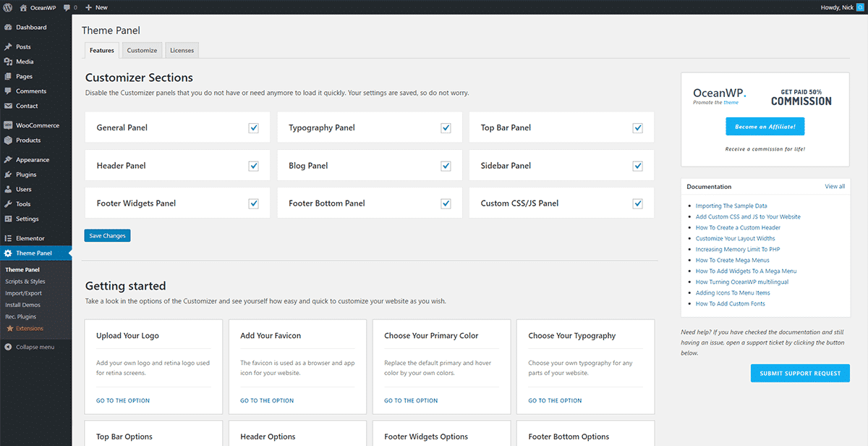Uncheck the General Panel checkbox
Viewport: 868px width, 446px height.
[254, 127]
